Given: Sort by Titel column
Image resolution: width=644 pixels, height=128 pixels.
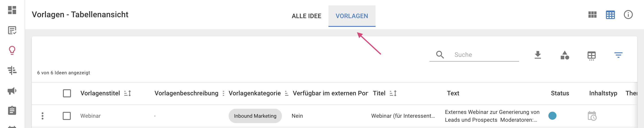Looking at the screenshot, I should [x=393, y=93].
